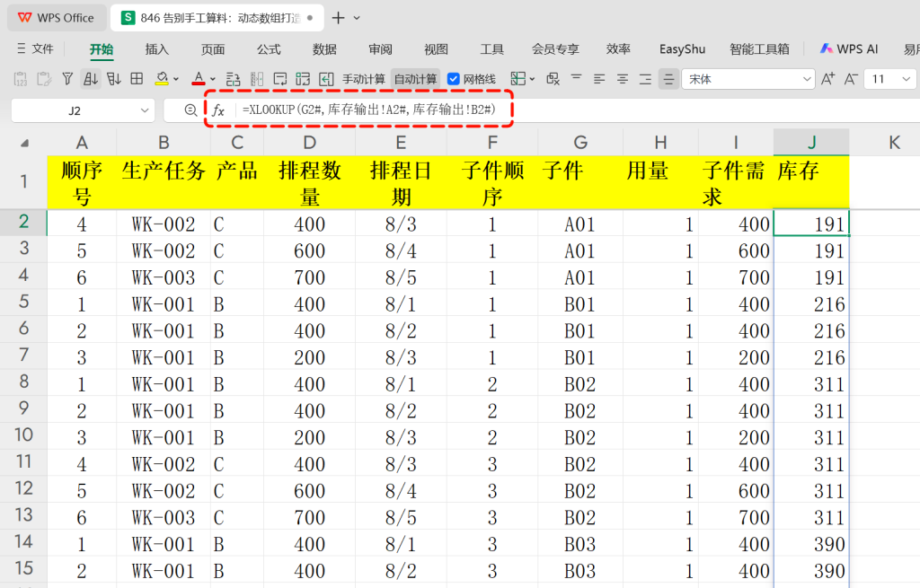
Task: Expand the new-tab dropdown chevron
Action: click(357, 18)
